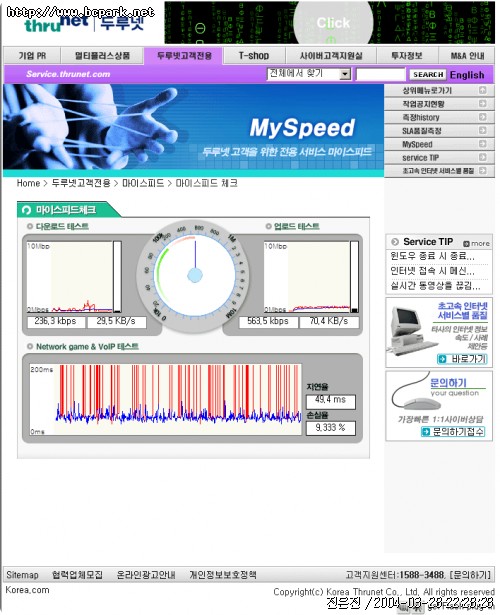This screenshot has width=500, height=615.
Task: Open the 기업 PR menu
Action: [x=32, y=56]
